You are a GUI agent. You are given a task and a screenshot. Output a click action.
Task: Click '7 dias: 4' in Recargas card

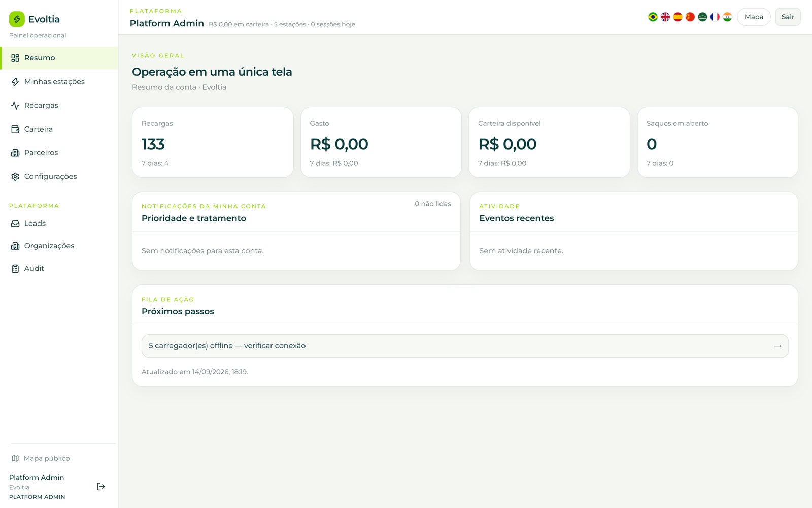click(155, 163)
